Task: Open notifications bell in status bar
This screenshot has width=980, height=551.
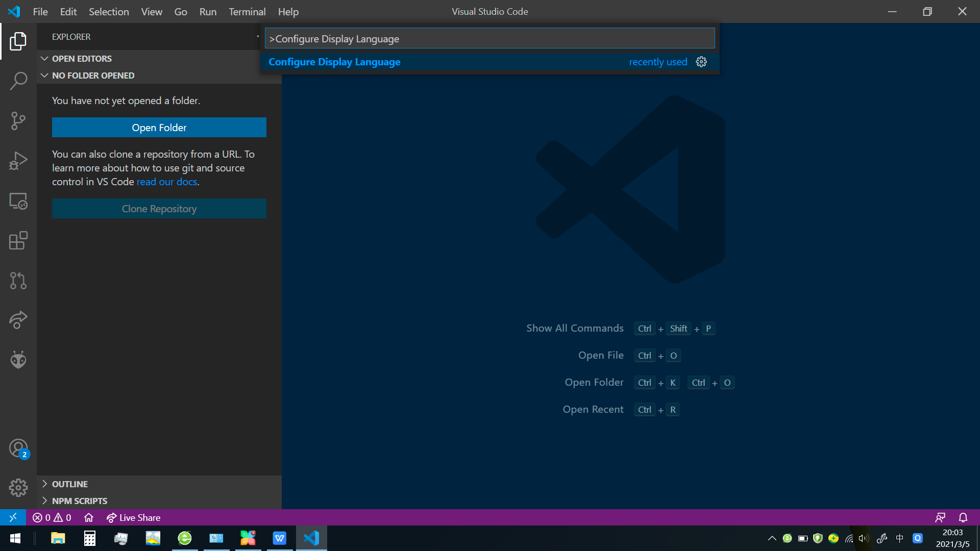Action: pos(963,517)
